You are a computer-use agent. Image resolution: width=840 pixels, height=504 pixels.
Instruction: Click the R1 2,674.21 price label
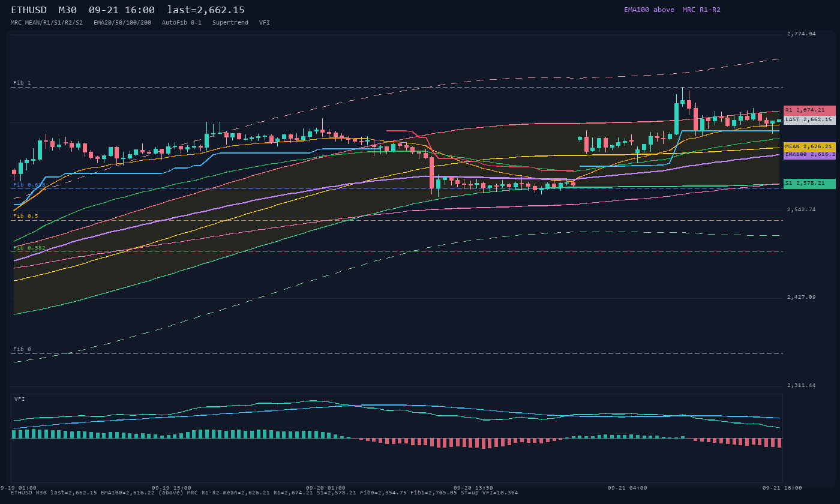[809, 110]
